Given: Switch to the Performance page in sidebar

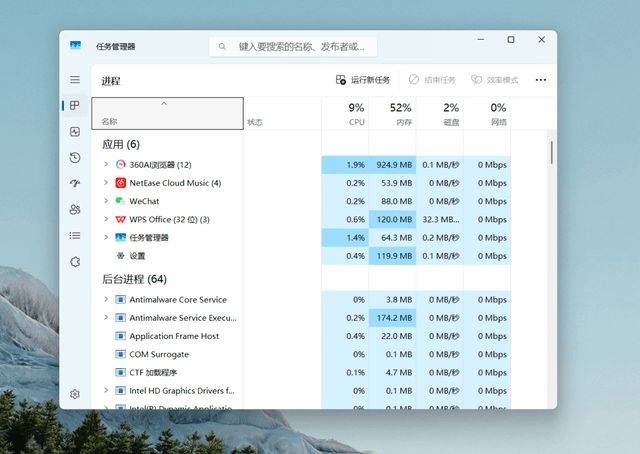Looking at the screenshot, I should [x=75, y=131].
